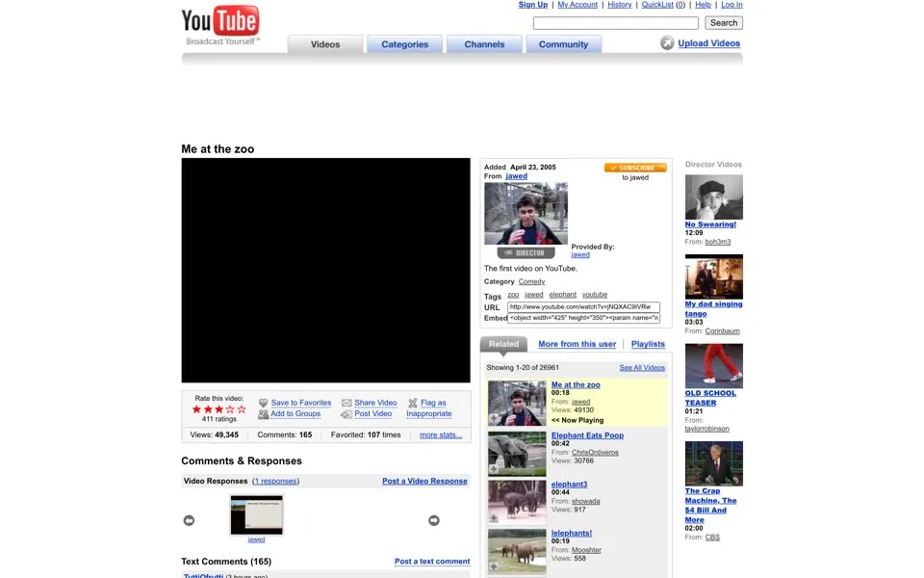Click the flag icon beside Flag as Inappropriate
Screen dimensions: 924x578
[413, 403]
